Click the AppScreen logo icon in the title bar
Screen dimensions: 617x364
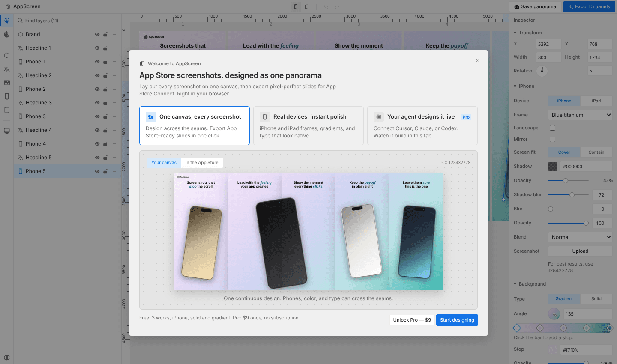(x=7, y=7)
